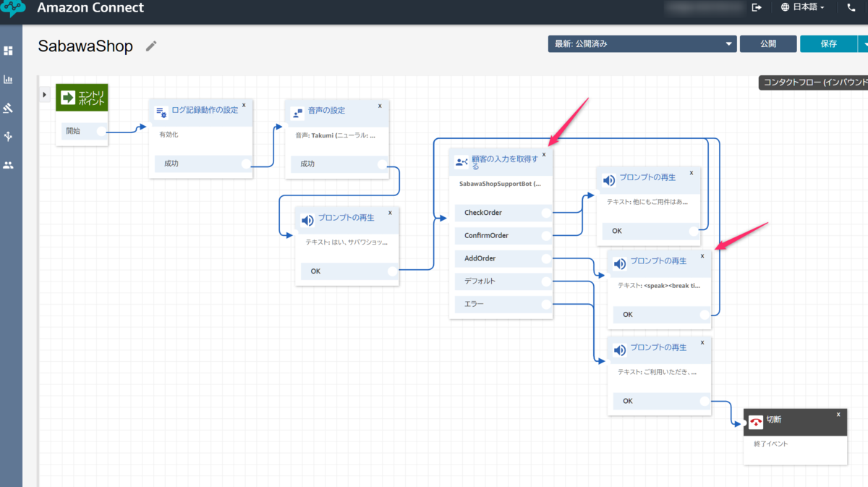868x487 pixels.
Task: Click the 音声の設定 block icon
Action: point(297,113)
